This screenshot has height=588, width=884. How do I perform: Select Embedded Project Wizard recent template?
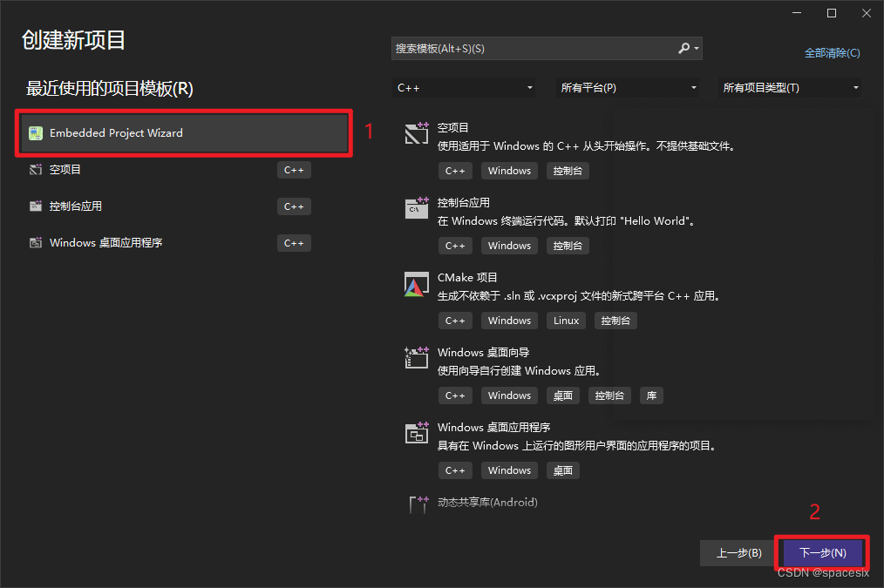(x=184, y=133)
